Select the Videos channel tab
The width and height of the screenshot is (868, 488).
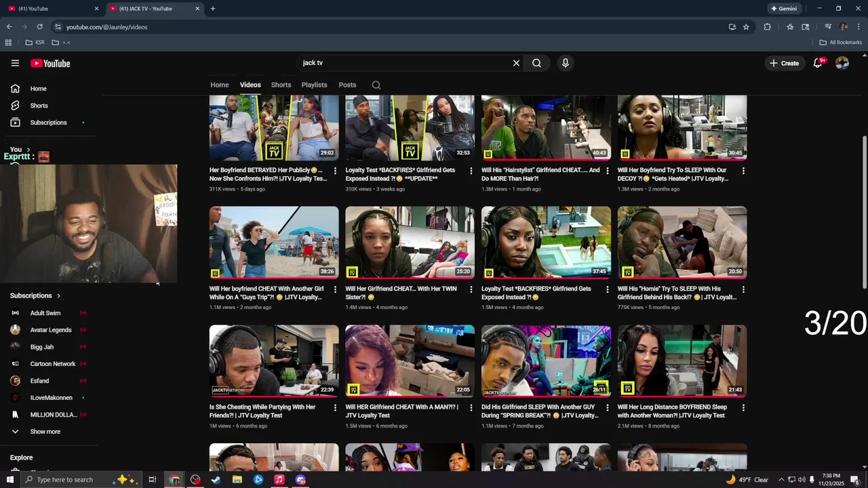[250, 85]
